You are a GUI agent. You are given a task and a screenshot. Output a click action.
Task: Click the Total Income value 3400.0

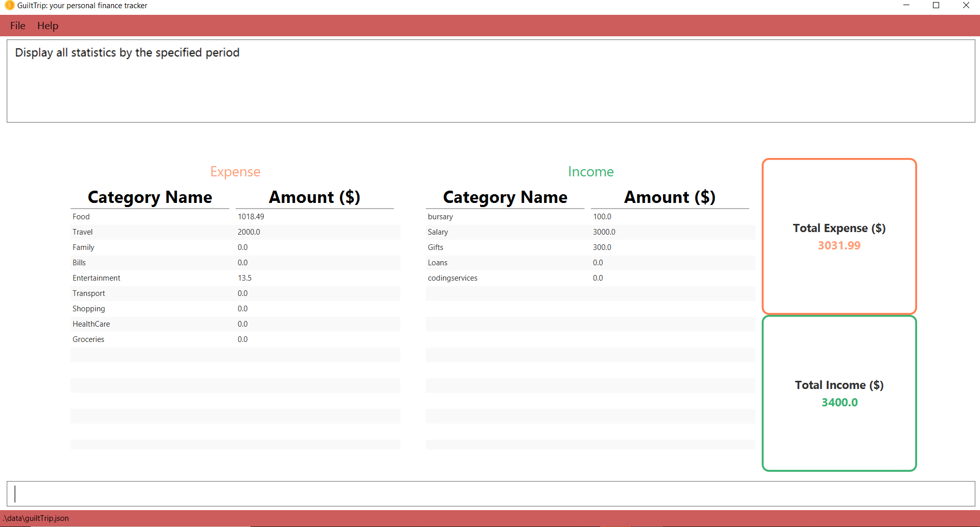(839, 402)
